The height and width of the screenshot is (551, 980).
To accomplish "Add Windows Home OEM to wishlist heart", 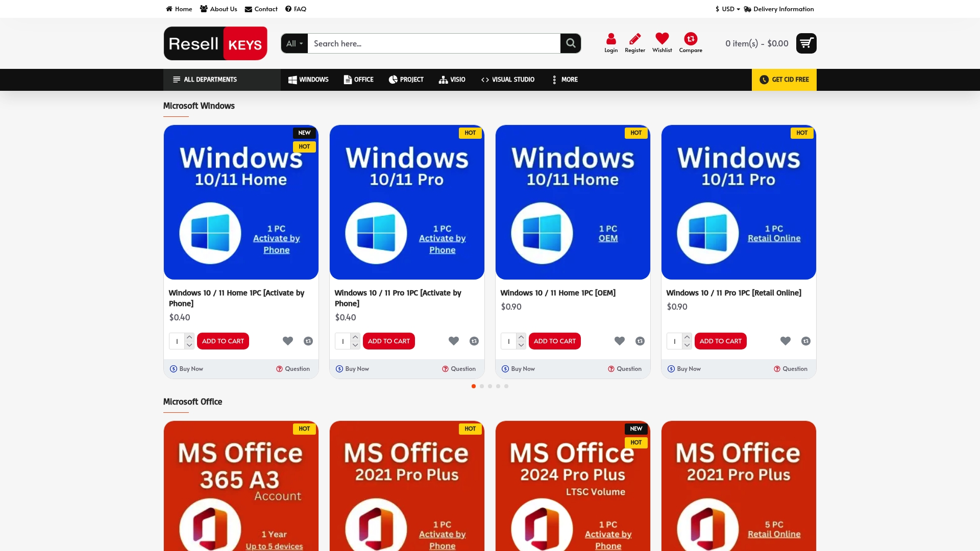I will tap(620, 341).
